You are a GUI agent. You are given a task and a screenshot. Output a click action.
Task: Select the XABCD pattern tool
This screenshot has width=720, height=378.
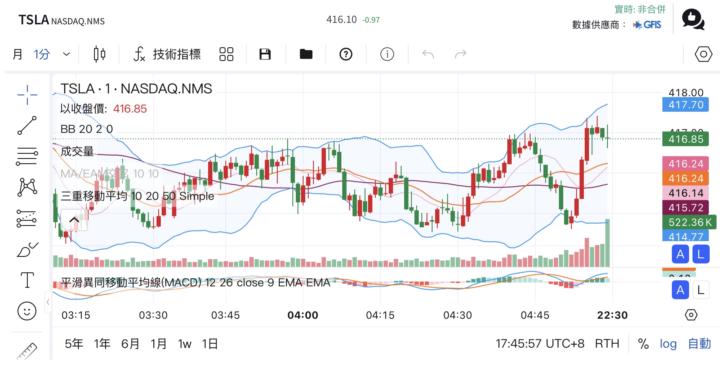pyautogui.click(x=27, y=187)
